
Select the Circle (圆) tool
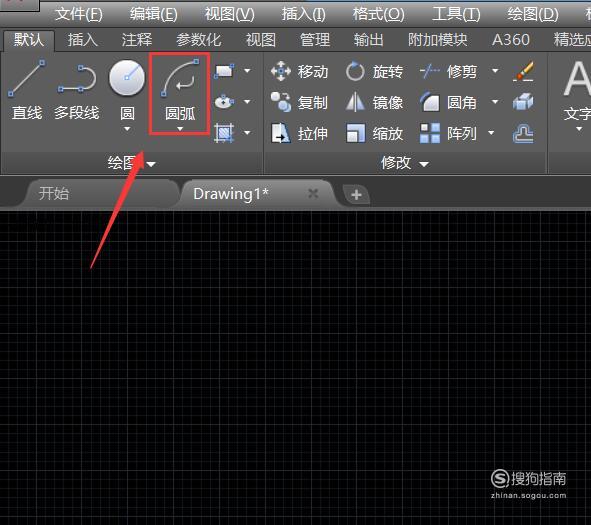coord(127,89)
